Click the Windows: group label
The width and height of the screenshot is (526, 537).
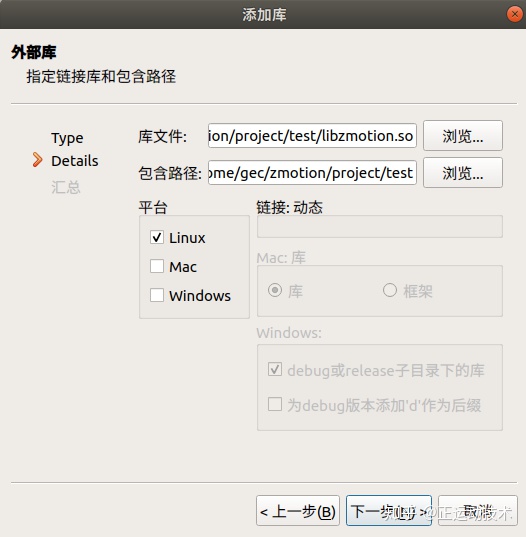coord(289,333)
